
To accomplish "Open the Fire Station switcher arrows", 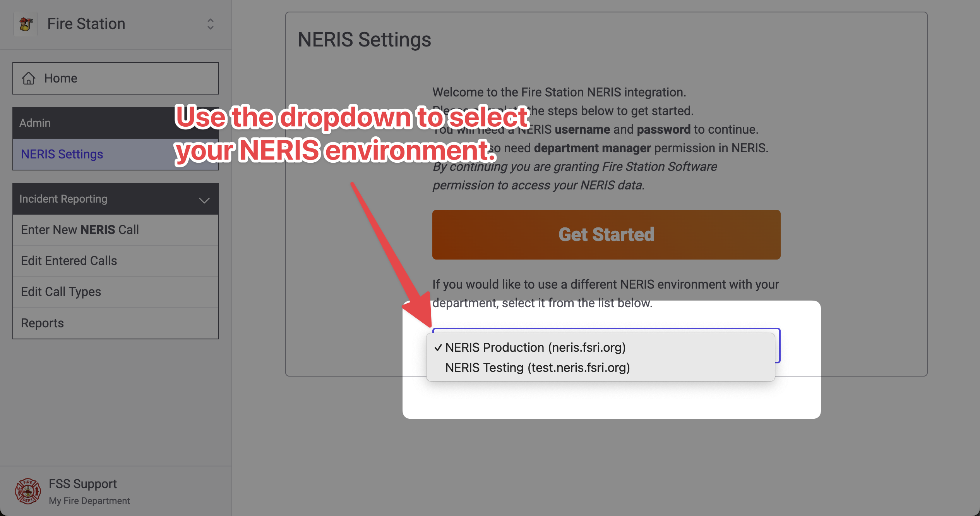I will coord(210,24).
